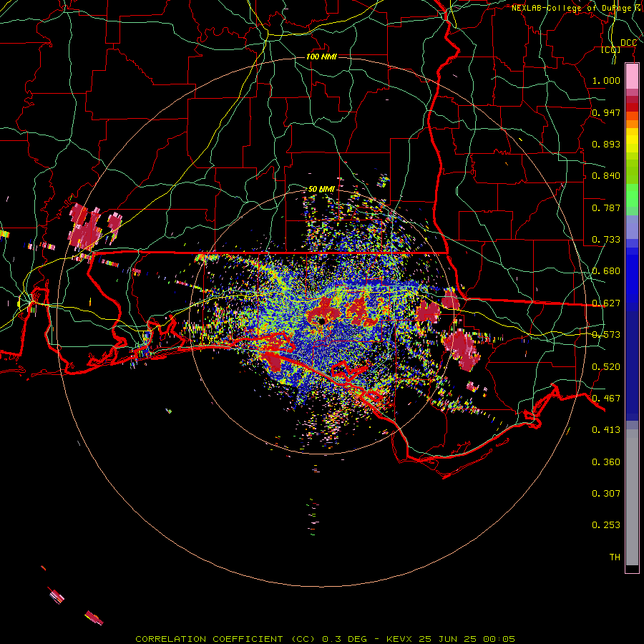644x644 pixels.
Task: Select the 0.307 scale value
Action: coord(606,494)
